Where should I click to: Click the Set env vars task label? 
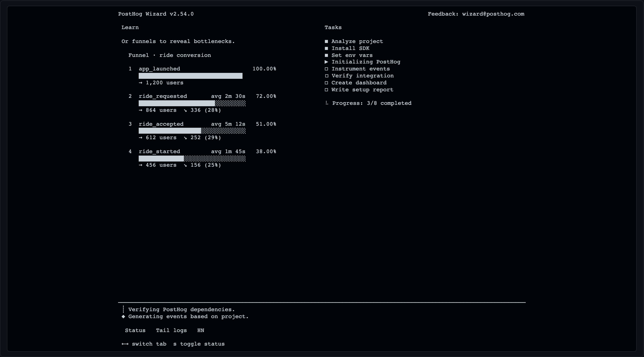point(352,55)
